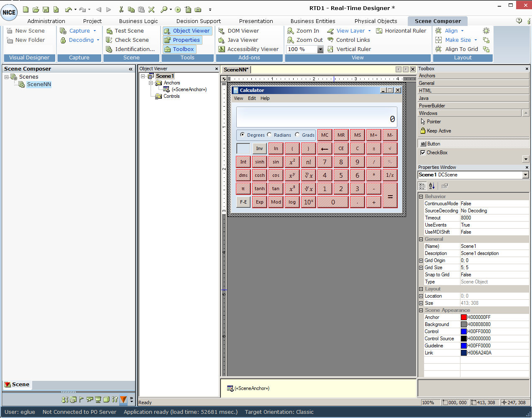Open the Java Viewer add-on
Image resolution: width=532 pixels, height=418 pixels.
click(238, 40)
